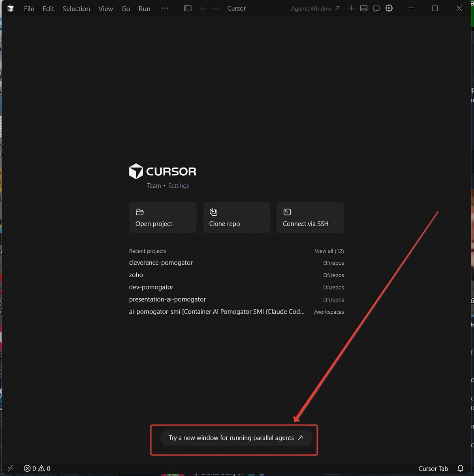474x476 pixels.
Task: Click the Settings link under the Cursor logo
Action: click(x=179, y=186)
